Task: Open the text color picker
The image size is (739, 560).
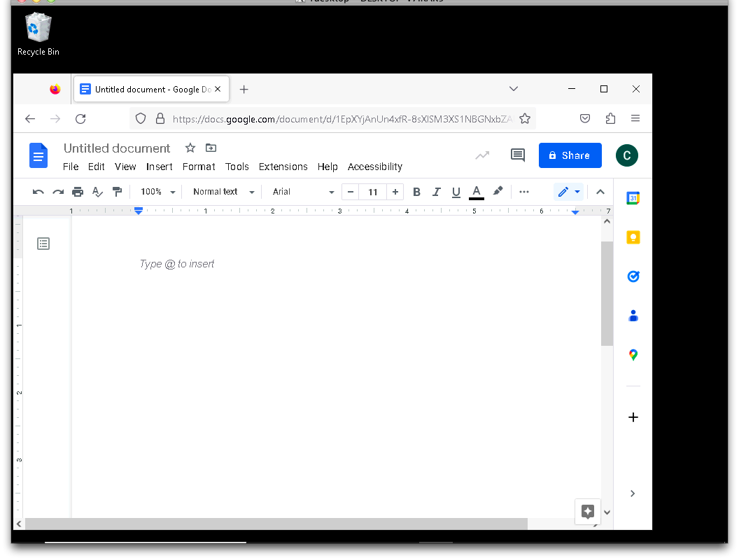Action: click(477, 192)
